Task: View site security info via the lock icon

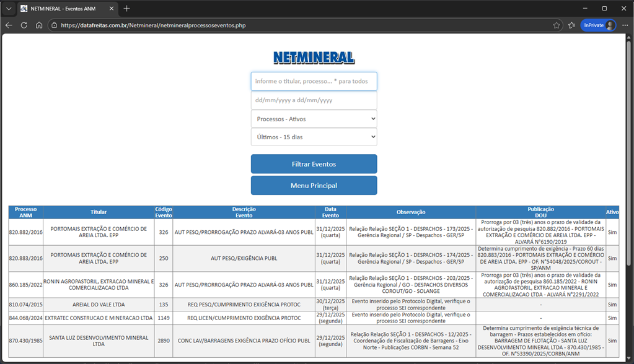Action: point(55,25)
